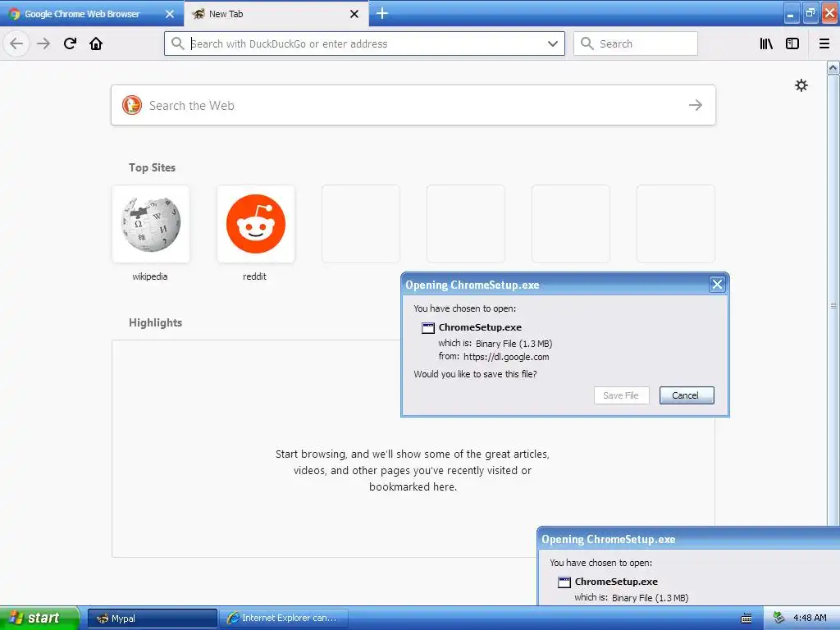Image resolution: width=840 pixels, height=630 pixels.
Task: Click the lower dialog title bar
Action: [688, 539]
